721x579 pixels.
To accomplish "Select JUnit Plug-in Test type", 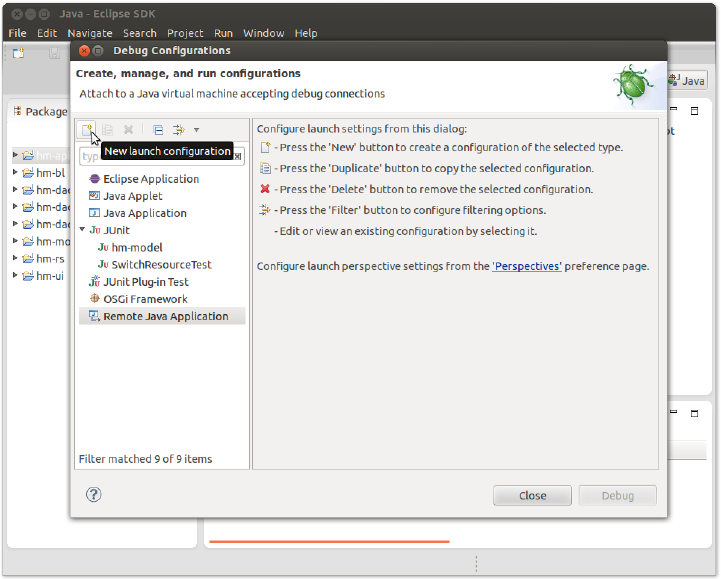I will pos(146,282).
